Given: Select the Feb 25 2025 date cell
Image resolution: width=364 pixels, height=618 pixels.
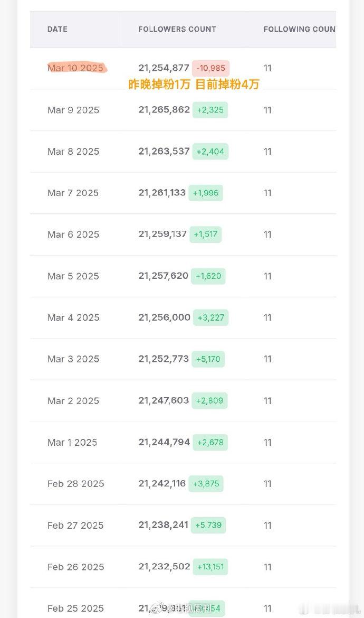Looking at the screenshot, I should (75, 608).
